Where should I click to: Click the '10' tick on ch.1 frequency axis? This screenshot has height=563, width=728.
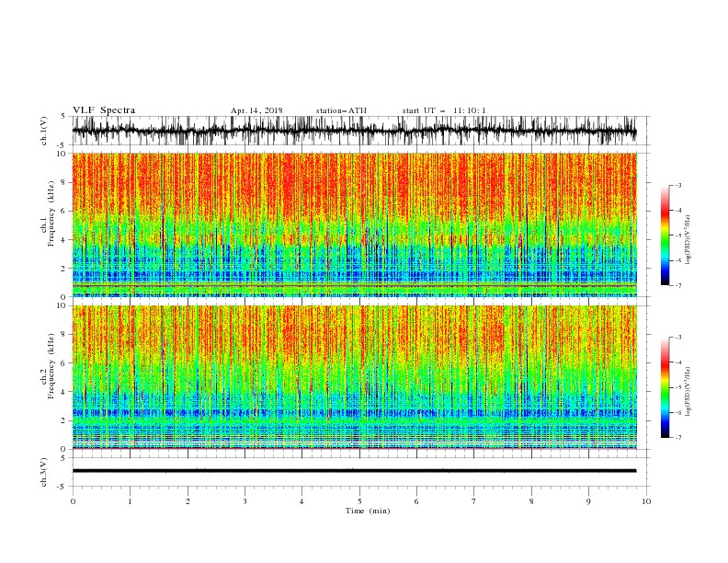pyautogui.click(x=62, y=154)
